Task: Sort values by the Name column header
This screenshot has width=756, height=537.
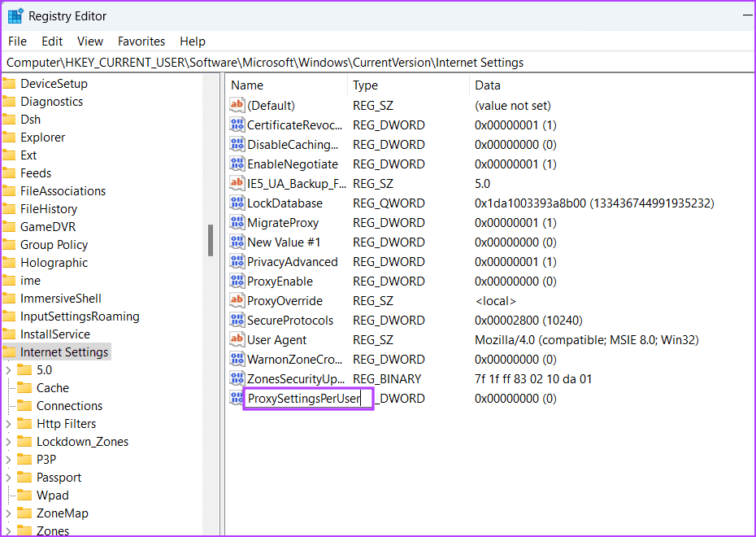Action: point(287,85)
